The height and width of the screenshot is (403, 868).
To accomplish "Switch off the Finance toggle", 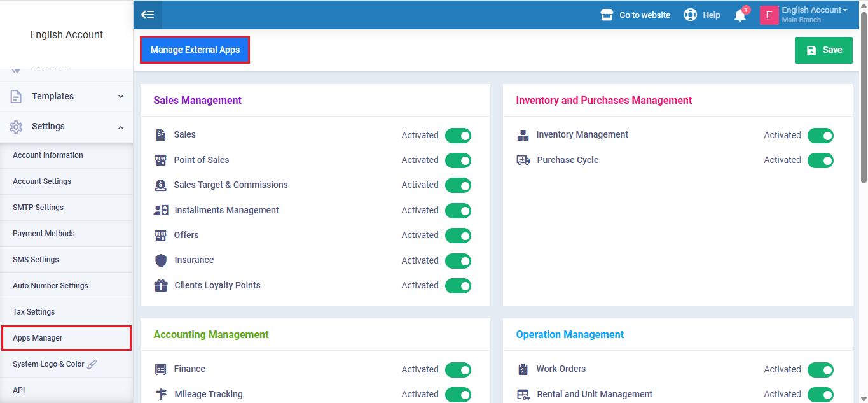I will click(x=458, y=370).
